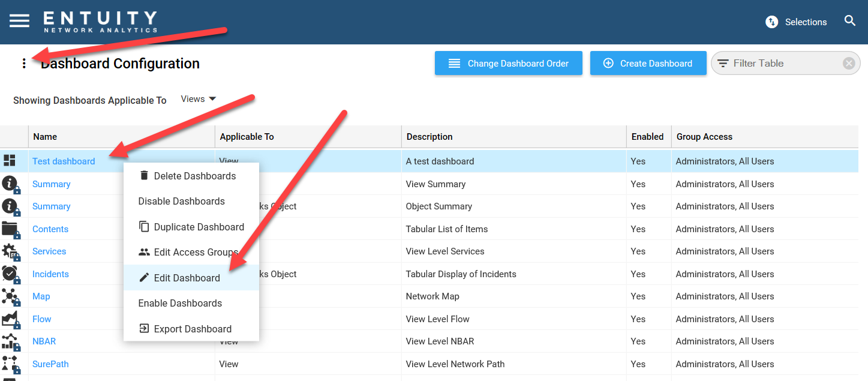
Task: Click Group Access cell in the Contents row
Action: click(x=765, y=229)
